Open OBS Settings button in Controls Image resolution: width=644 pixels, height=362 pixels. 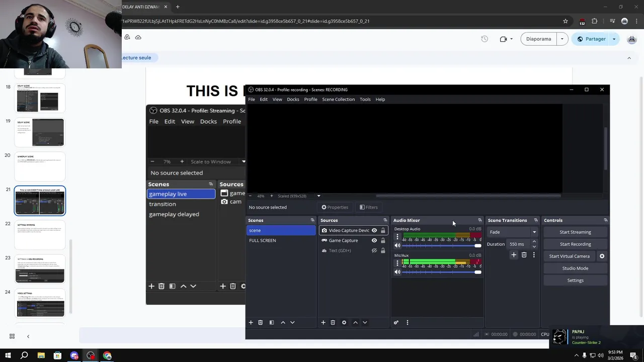coord(575,280)
